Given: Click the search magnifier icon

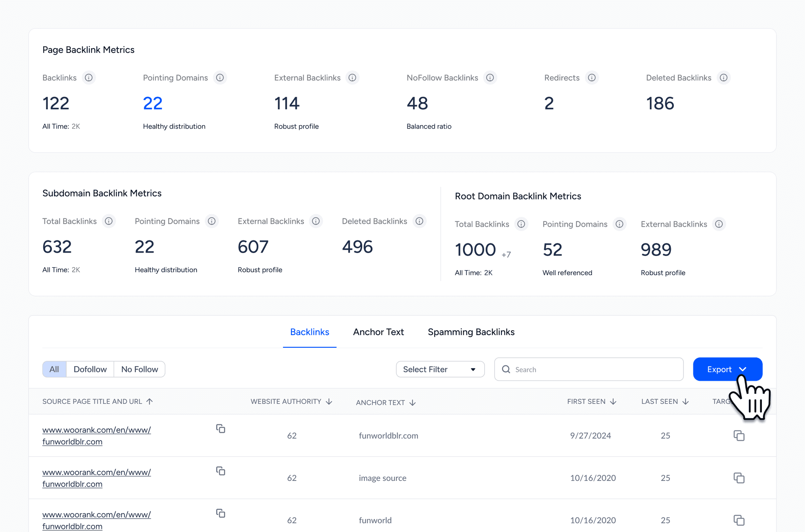Looking at the screenshot, I should tap(506, 369).
